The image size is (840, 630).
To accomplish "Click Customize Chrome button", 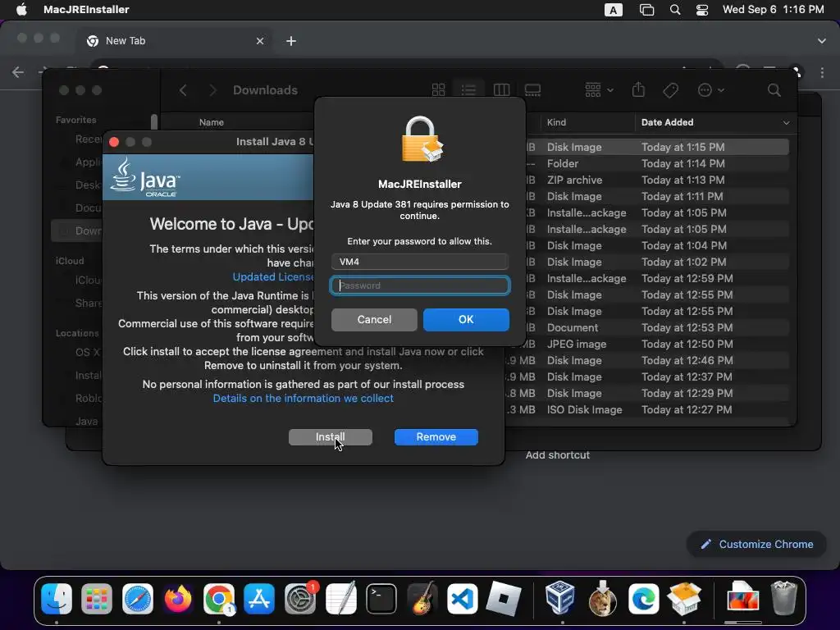I will click(x=756, y=545).
